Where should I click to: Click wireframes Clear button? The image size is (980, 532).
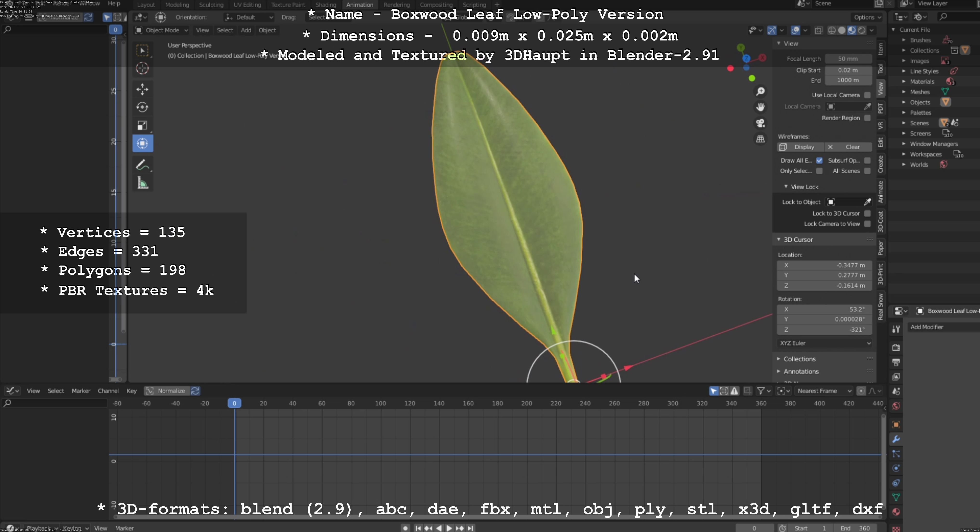coord(848,147)
